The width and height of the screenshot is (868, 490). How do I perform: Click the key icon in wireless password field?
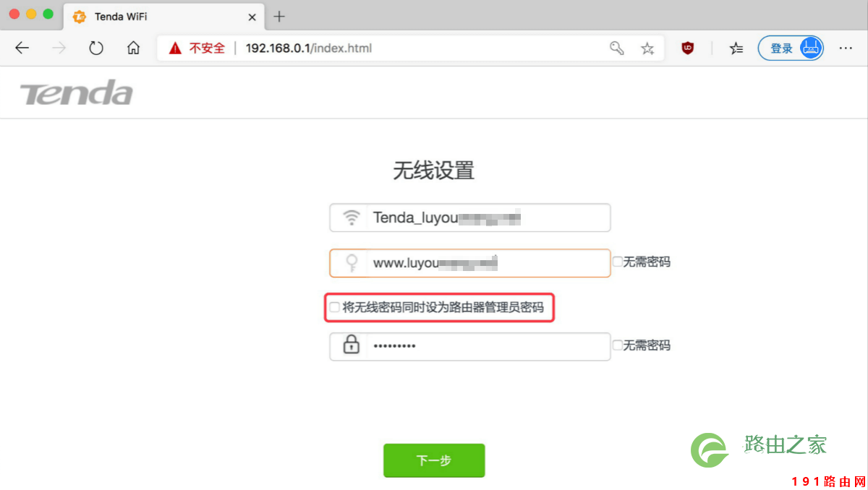click(352, 263)
